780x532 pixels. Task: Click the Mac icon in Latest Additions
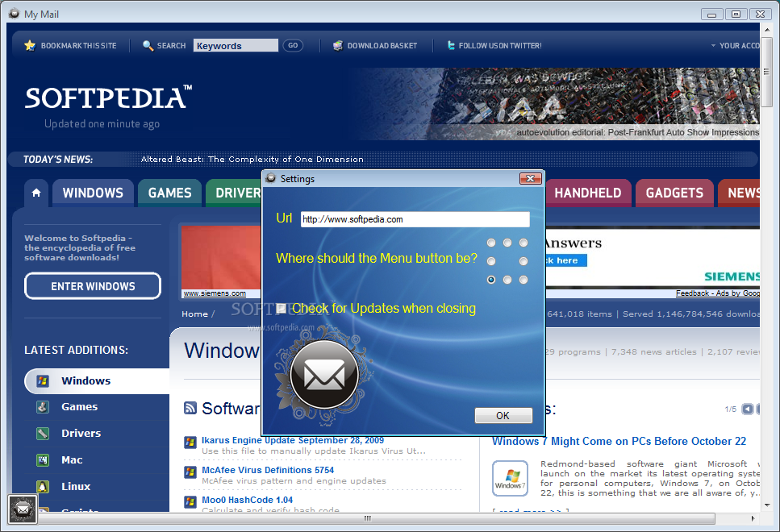click(x=43, y=460)
